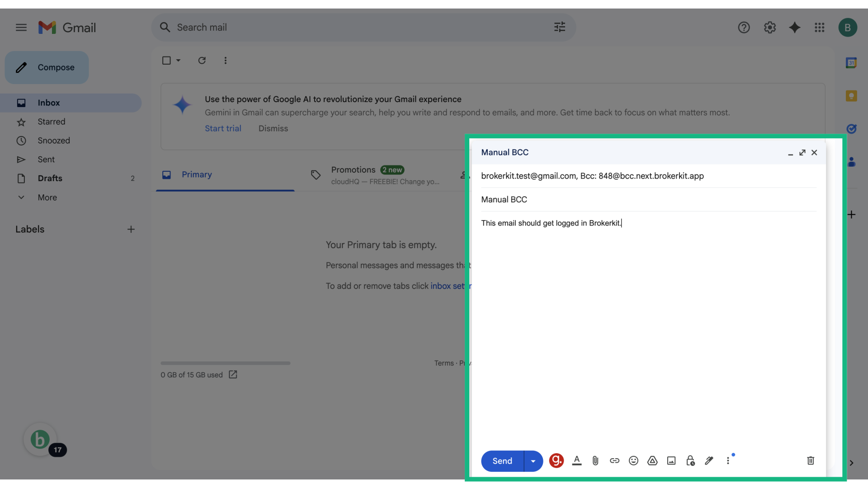This screenshot has height=488, width=868.
Task: Open select dropdown arrow next to checkbox
Action: pos(178,60)
